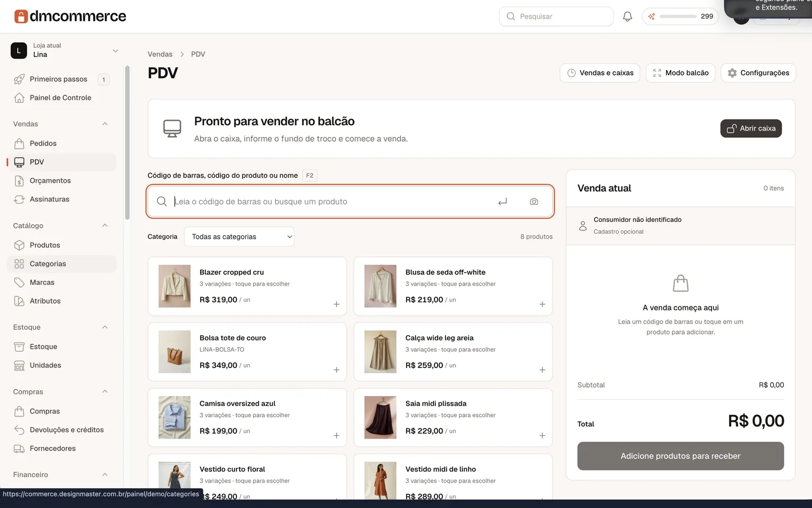The image size is (812, 508).
Task: Open Primeiros passos in the sidebar
Action: 61,79
